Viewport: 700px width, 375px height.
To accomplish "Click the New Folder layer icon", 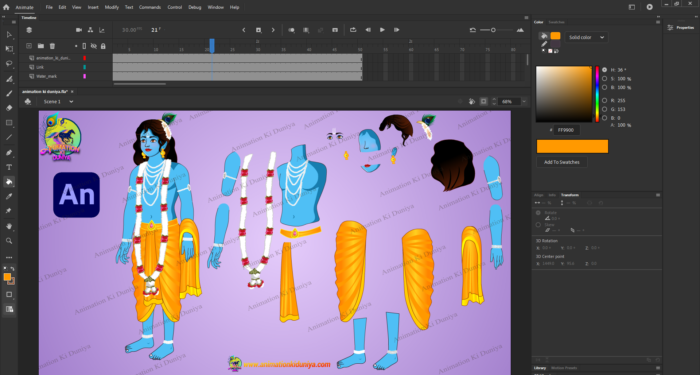I will point(41,46).
